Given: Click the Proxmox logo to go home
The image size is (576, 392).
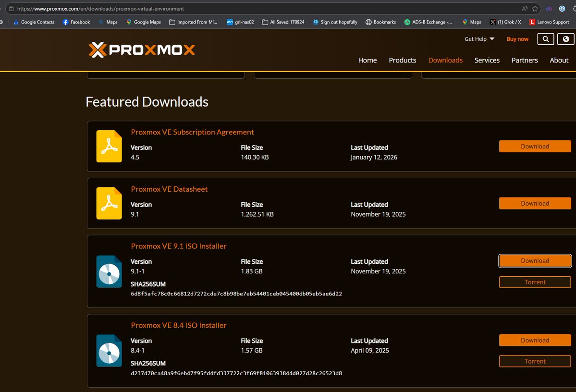Looking at the screenshot, I should click(x=142, y=49).
